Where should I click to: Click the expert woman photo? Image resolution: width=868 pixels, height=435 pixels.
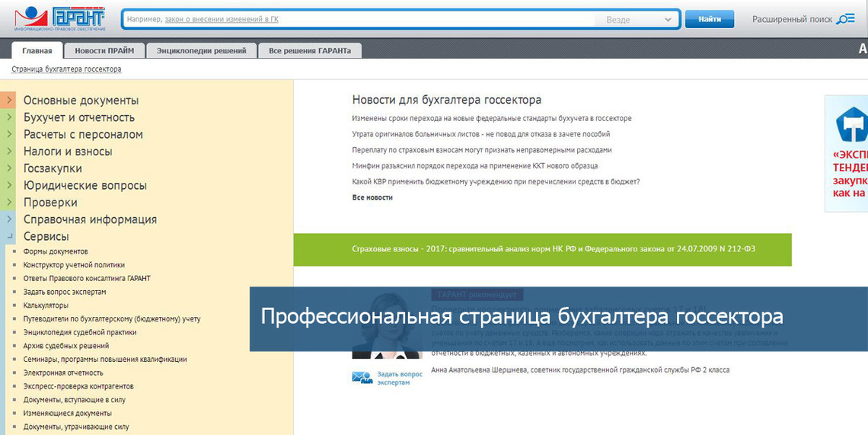coord(386,326)
